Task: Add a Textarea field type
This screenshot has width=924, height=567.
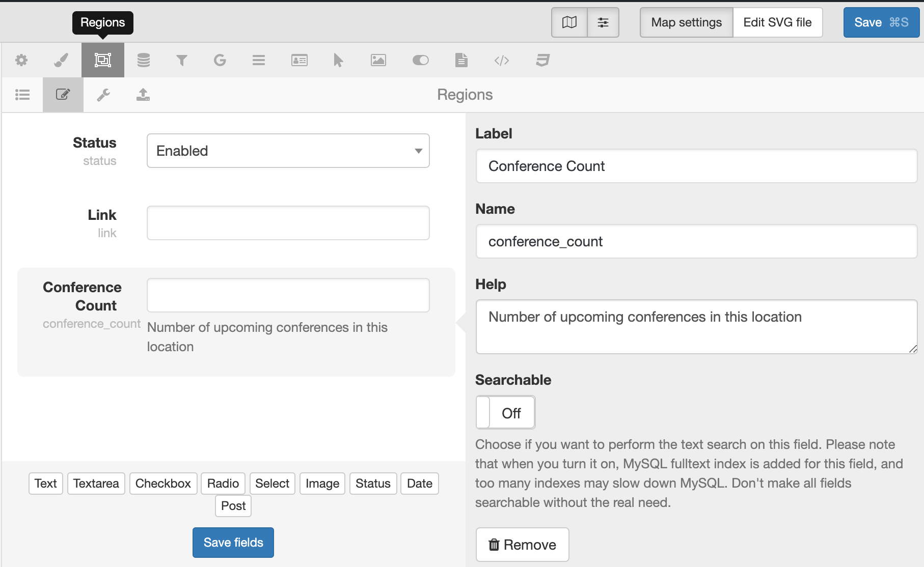Action: (96, 484)
